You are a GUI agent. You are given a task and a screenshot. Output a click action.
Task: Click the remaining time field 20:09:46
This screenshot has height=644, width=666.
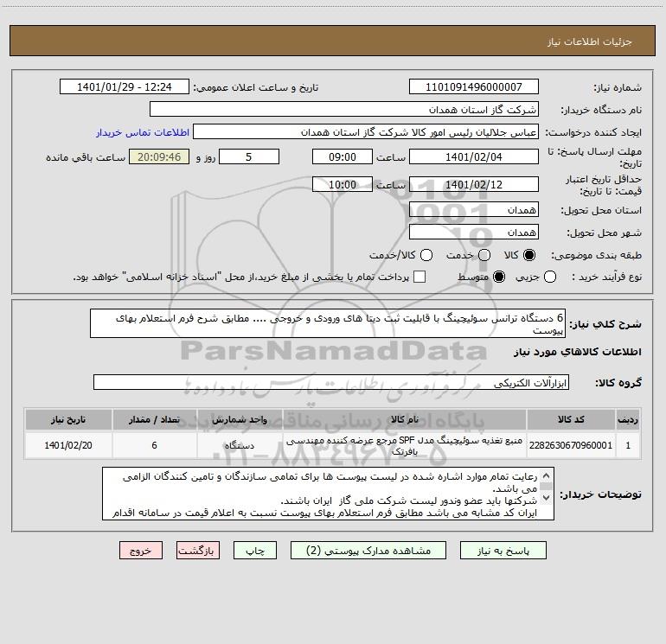coord(159,157)
